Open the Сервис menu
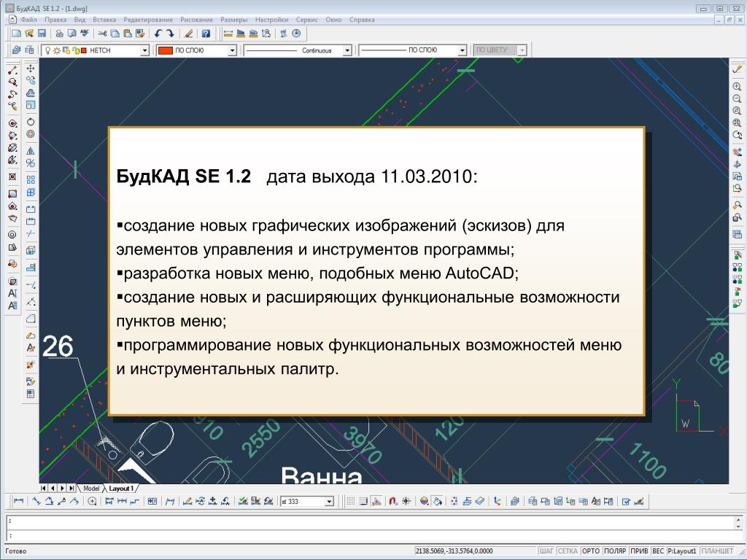 coord(307,20)
